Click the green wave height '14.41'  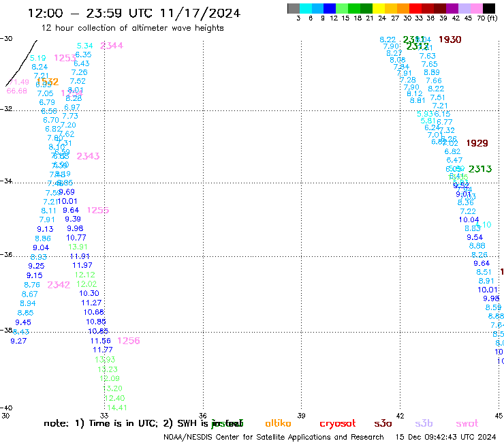pos(117,408)
